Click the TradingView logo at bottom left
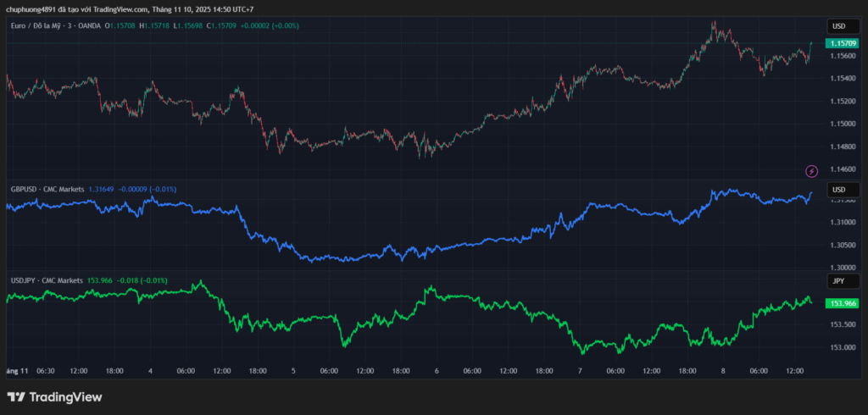 [54, 396]
